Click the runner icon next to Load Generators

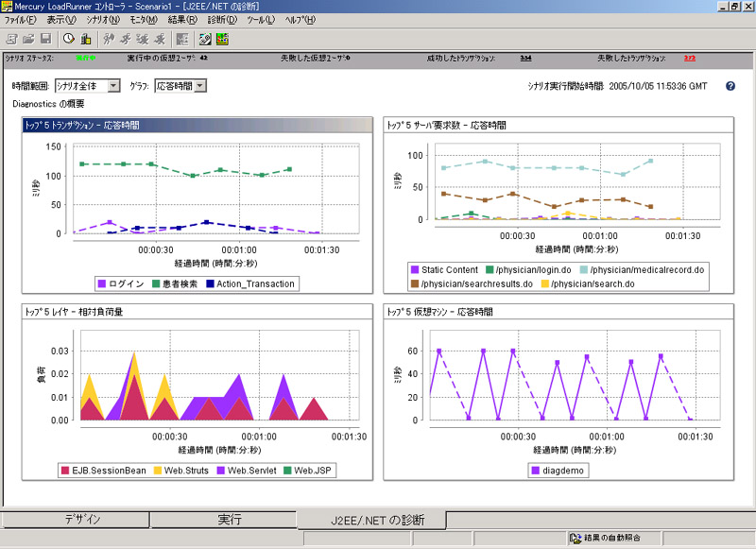(109, 39)
